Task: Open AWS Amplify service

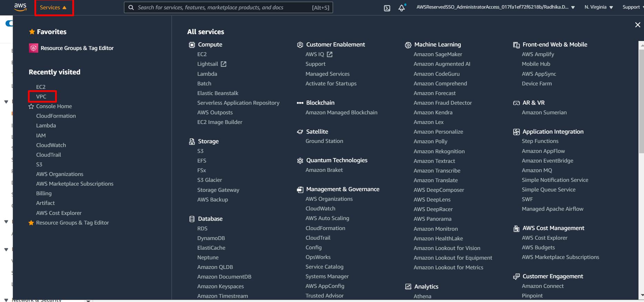Action: [538, 54]
